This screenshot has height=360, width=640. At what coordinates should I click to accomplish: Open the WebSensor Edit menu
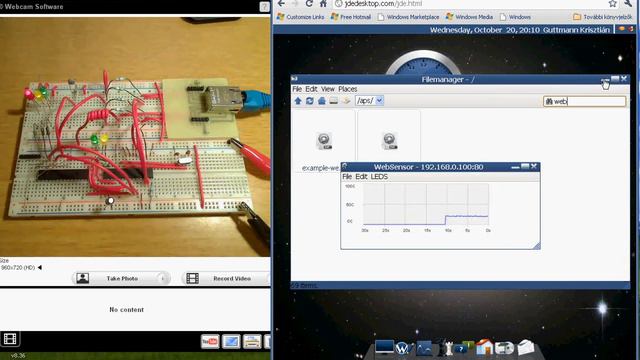(361, 177)
